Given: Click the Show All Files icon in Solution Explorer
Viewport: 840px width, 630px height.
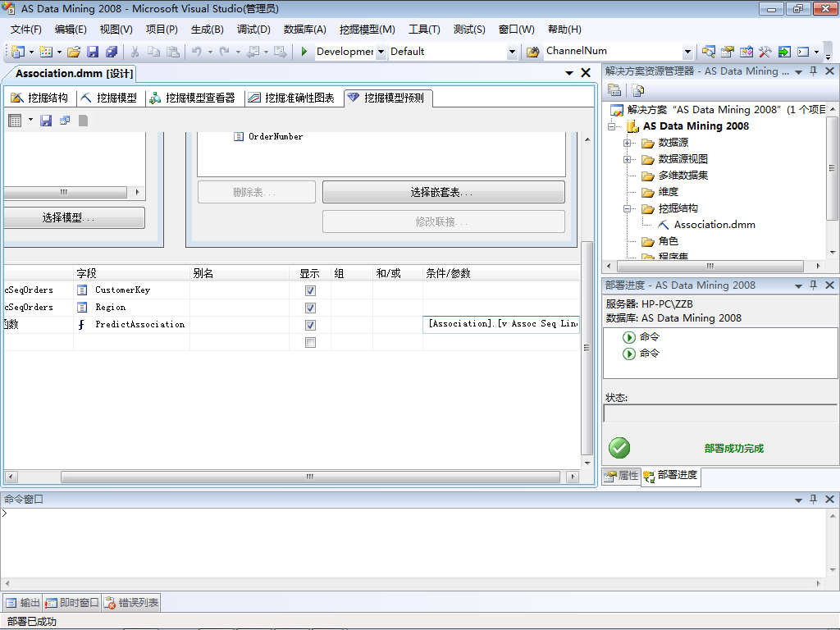Looking at the screenshot, I should [x=637, y=90].
